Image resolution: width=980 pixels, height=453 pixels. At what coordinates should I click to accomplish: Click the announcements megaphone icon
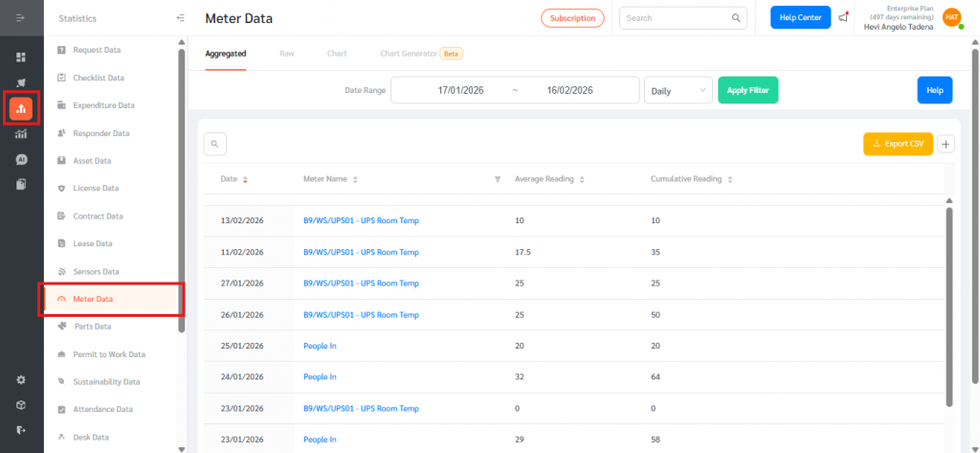click(x=843, y=17)
